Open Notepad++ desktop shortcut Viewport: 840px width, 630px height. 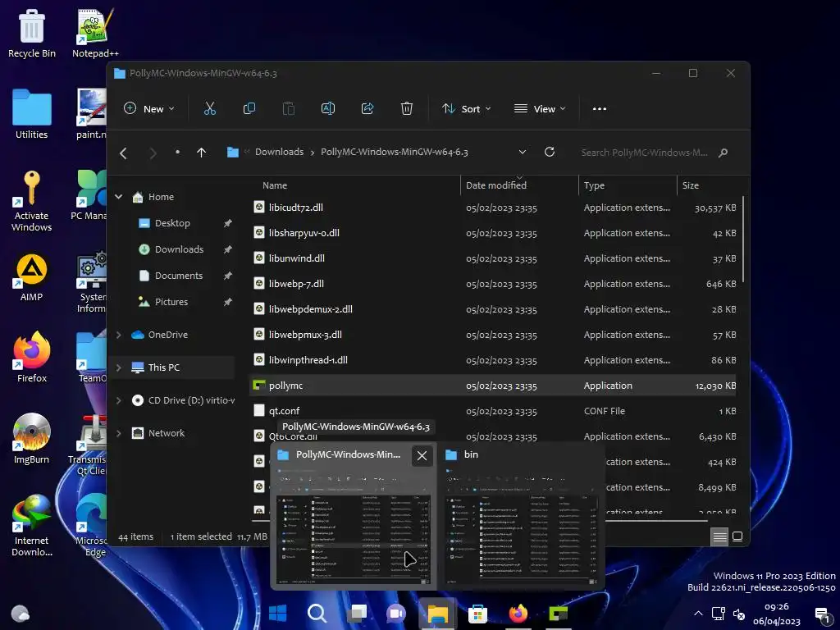(x=95, y=34)
